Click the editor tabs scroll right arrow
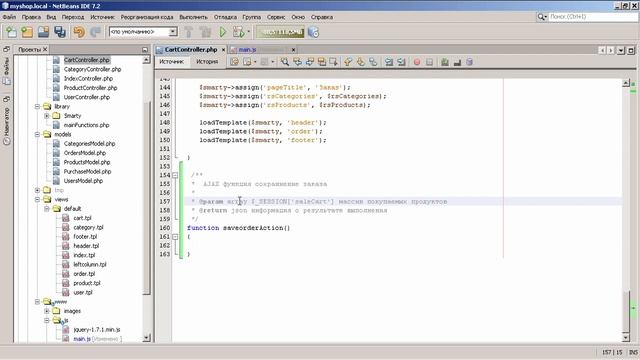640x360 pixels. [x=611, y=50]
